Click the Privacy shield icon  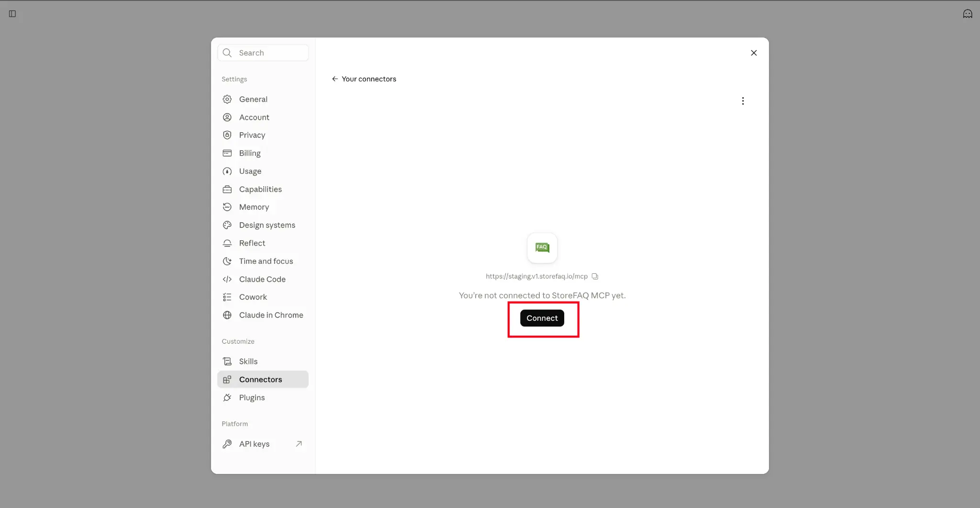(x=227, y=135)
